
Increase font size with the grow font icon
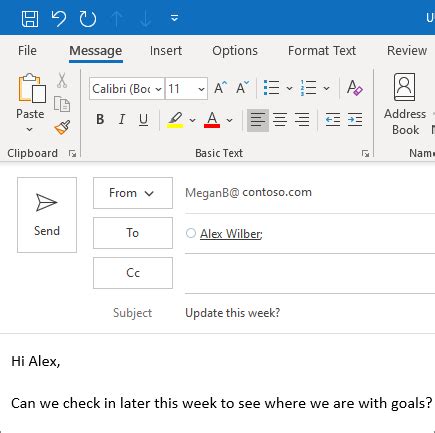(x=221, y=88)
